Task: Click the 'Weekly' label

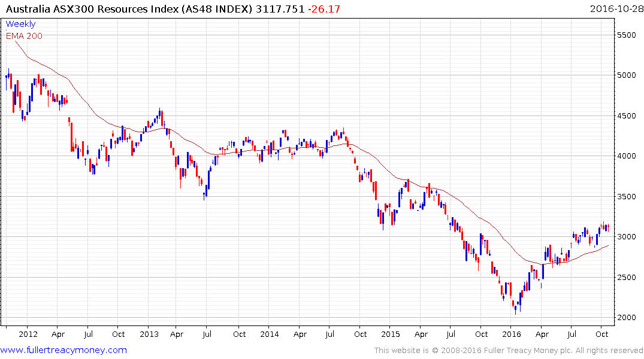Action: pyautogui.click(x=20, y=24)
